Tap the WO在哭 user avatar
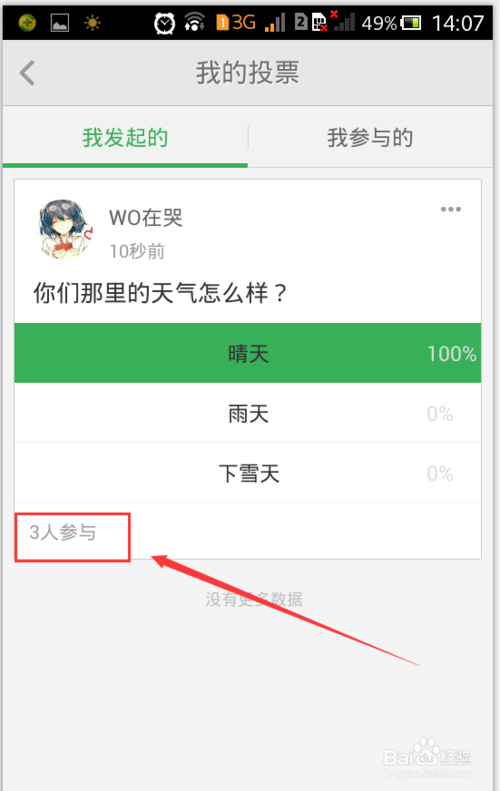The image size is (500, 791). pos(66,229)
